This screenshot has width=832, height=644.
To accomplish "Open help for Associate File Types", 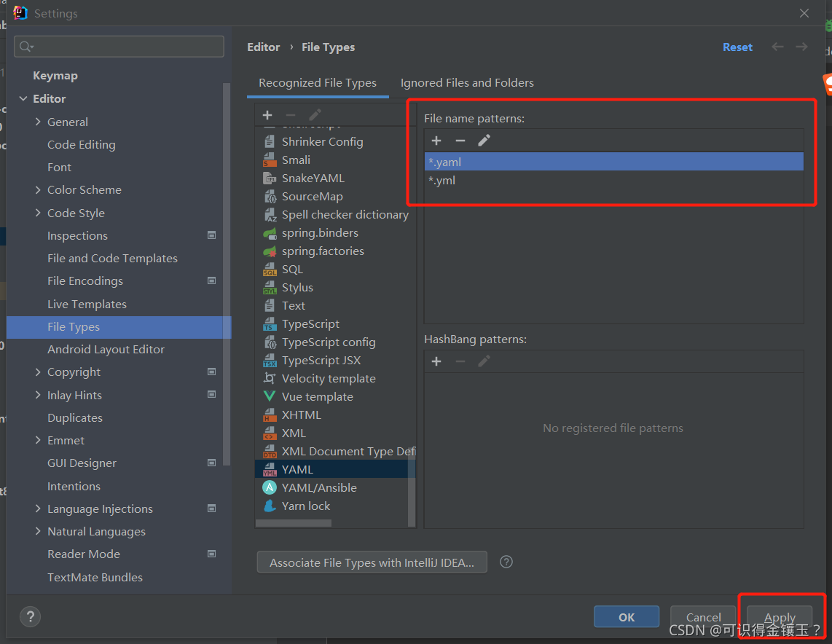I will pyautogui.click(x=506, y=562).
